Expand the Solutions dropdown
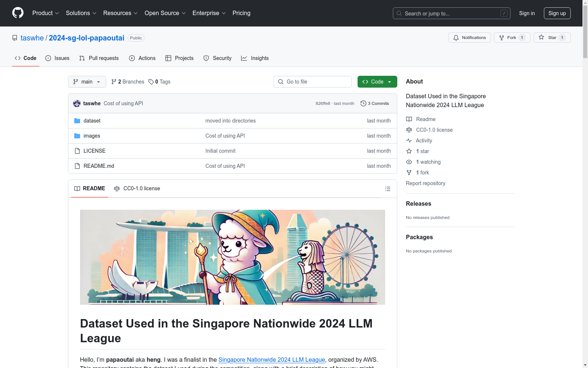 [81, 13]
